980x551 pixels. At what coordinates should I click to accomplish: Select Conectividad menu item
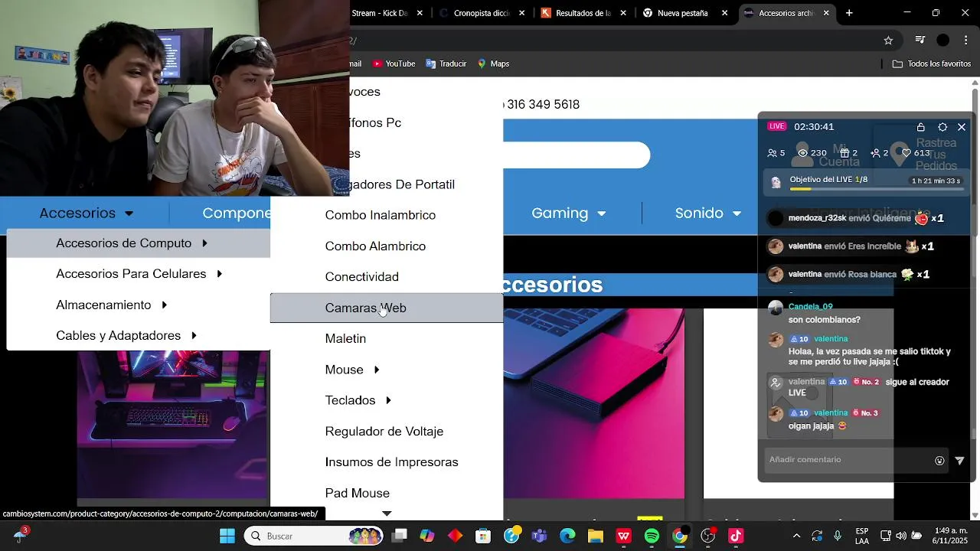tap(387, 277)
